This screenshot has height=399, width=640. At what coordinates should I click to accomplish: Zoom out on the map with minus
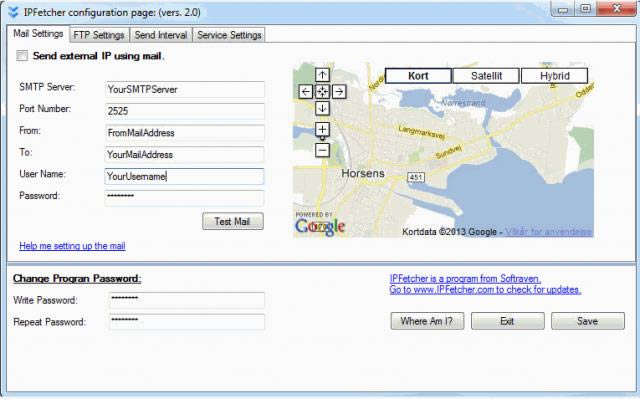click(322, 150)
